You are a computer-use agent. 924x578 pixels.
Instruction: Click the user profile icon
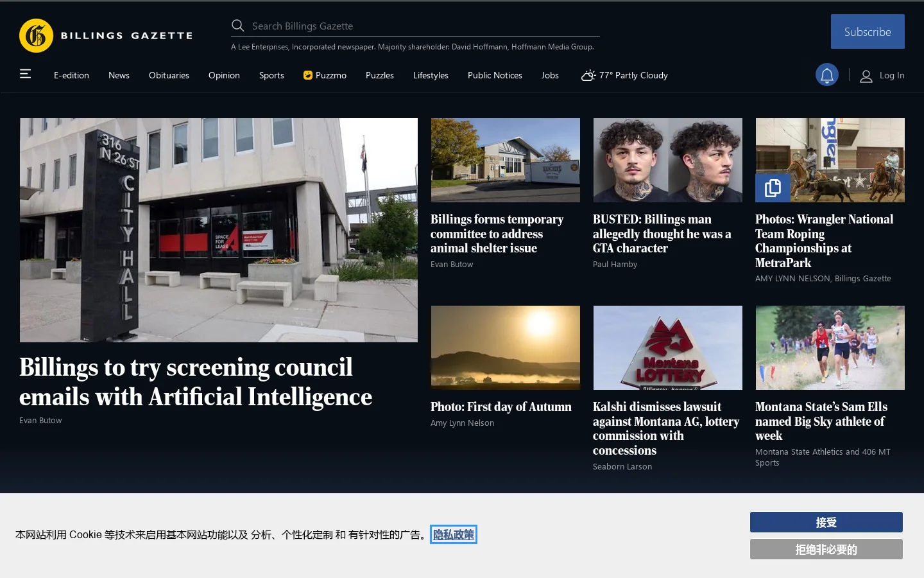(866, 76)
